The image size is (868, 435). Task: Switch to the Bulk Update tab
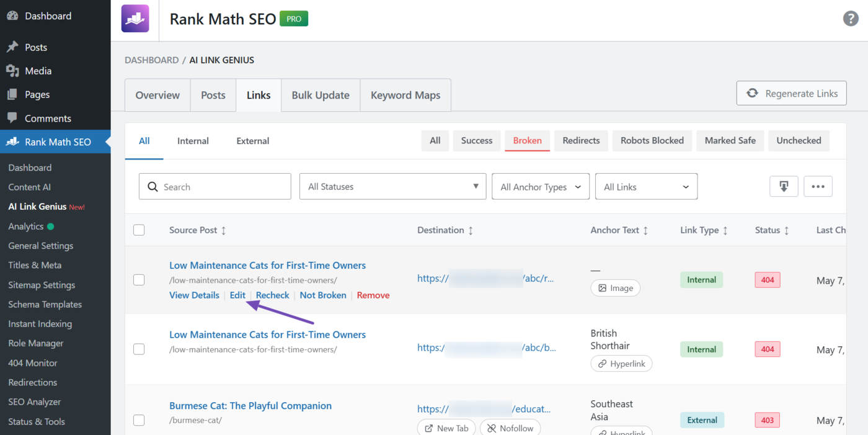click(x=321, y=95)
